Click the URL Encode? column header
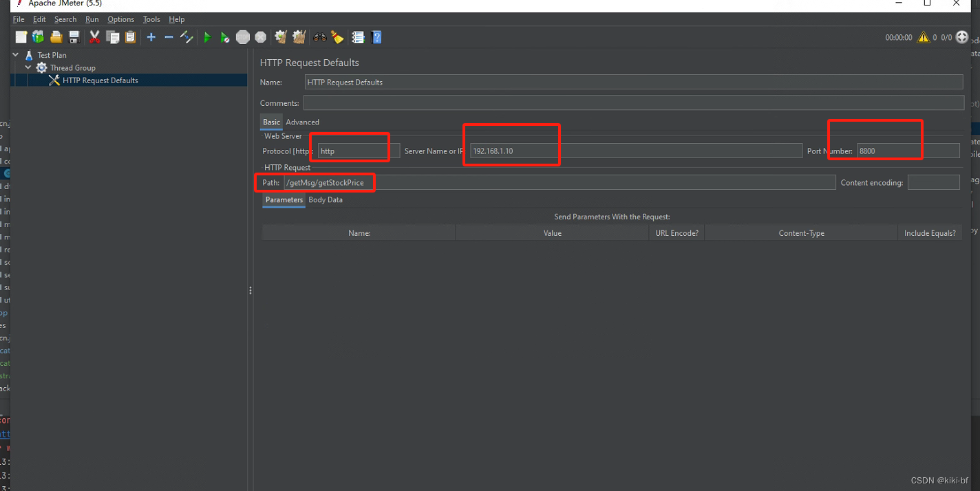This screenshot has height=491, width=980. pos(677,232)
